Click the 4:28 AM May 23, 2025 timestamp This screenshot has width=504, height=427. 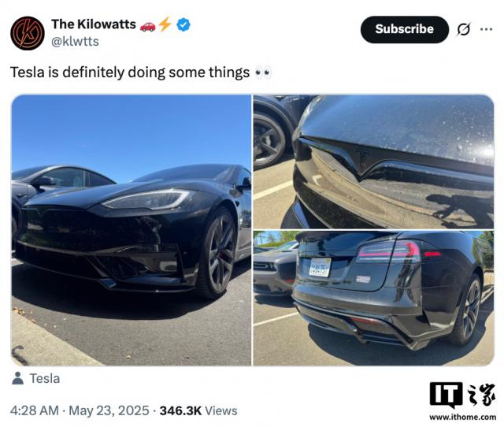pos(81,410)
